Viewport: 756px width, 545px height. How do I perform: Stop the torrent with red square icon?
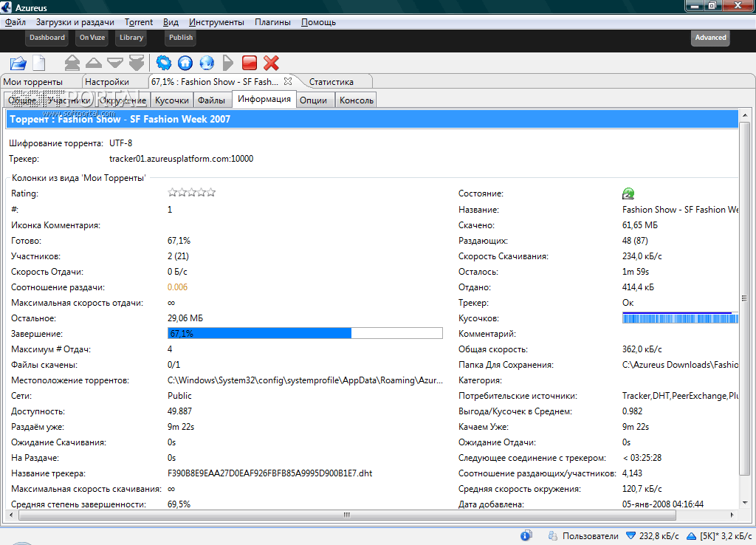click(250, 63)
